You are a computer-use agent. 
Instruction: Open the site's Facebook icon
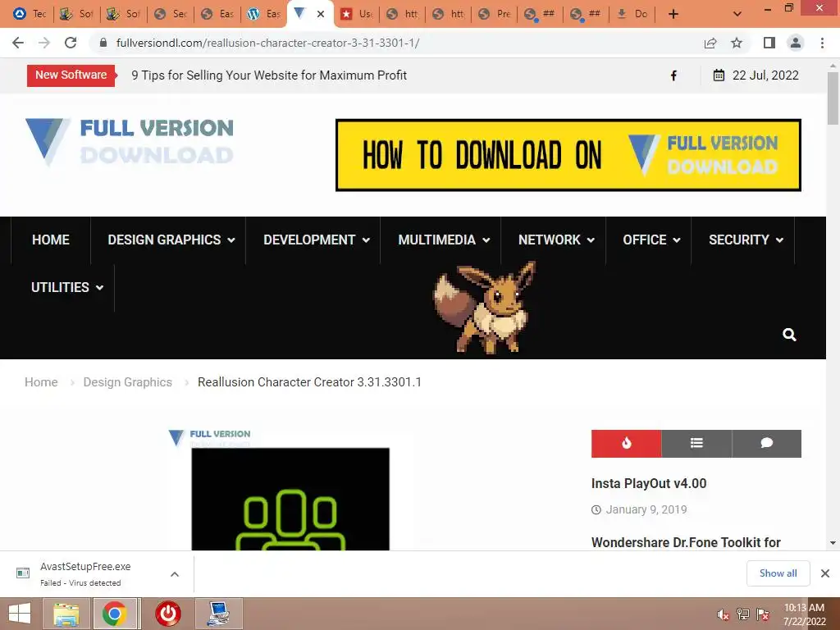674,75
